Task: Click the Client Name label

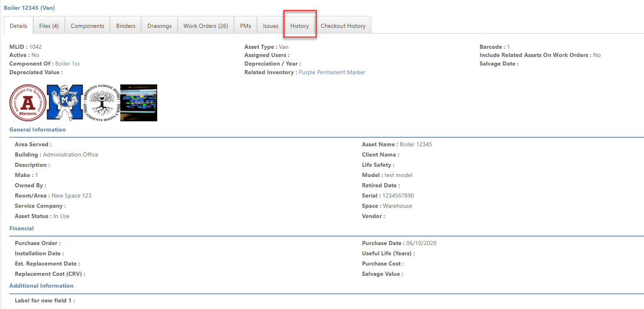Action: click(x=380, y=154)
